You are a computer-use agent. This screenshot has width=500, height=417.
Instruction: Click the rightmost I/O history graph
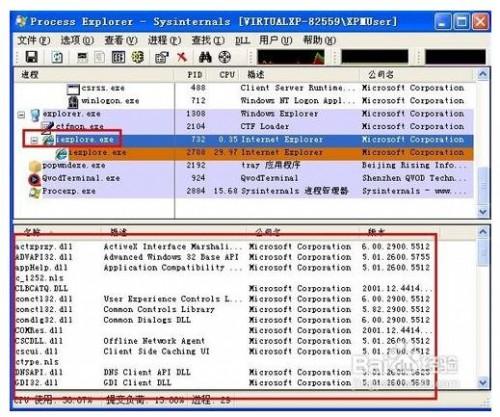pyautogui.click(x=455, y=57)
